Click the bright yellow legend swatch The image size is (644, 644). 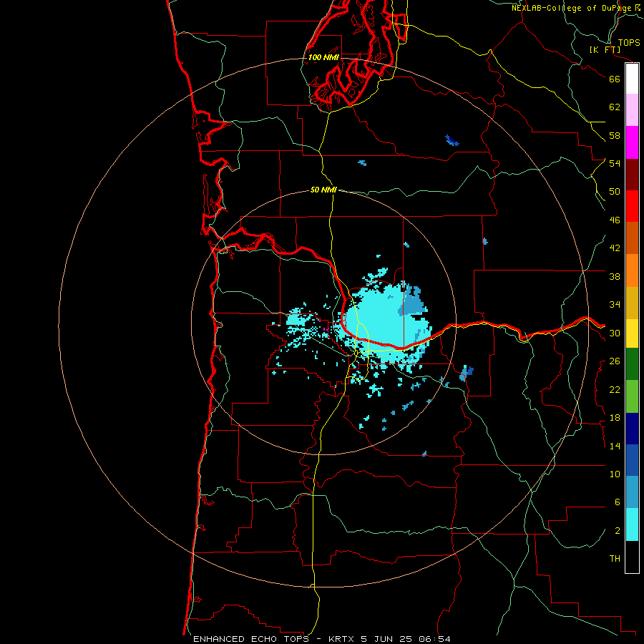click(x=632, y=333)
